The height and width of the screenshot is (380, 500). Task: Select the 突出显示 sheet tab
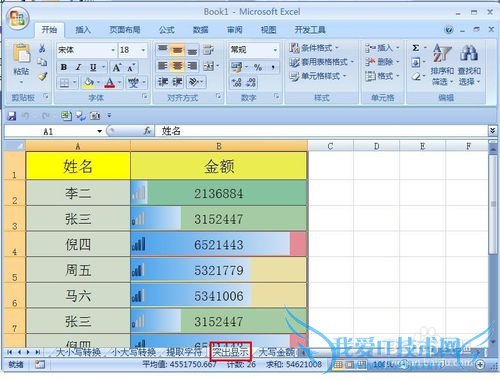[230, 351]
